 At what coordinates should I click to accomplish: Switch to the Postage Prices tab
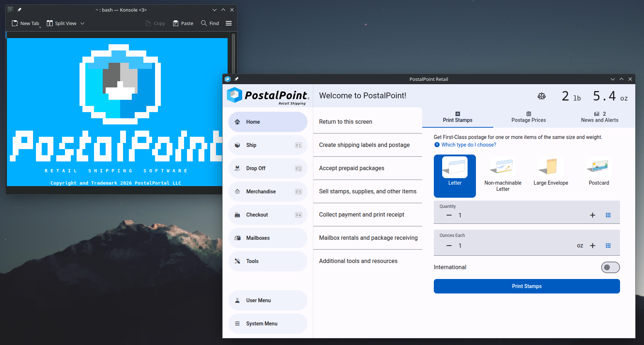(528, 117)
